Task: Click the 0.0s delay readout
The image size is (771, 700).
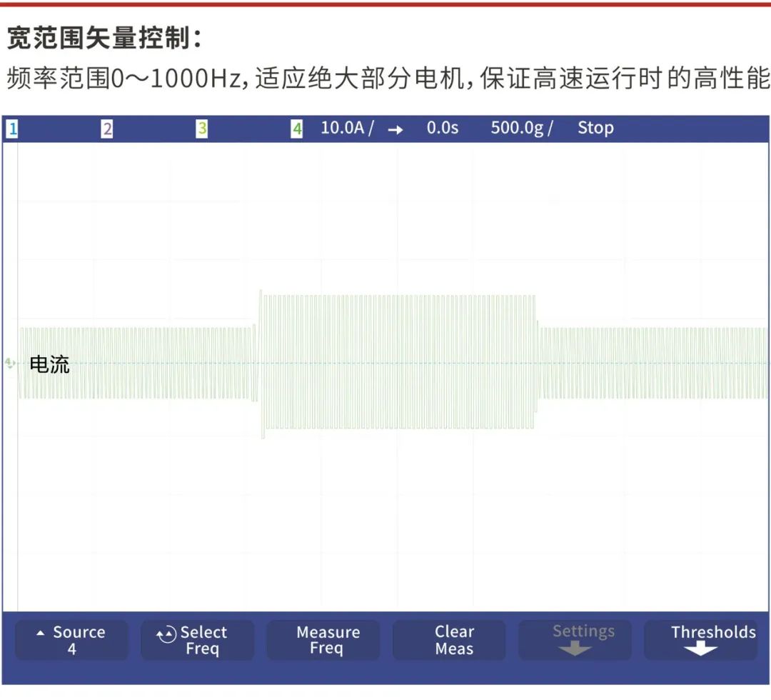Action: pos(443,128)
